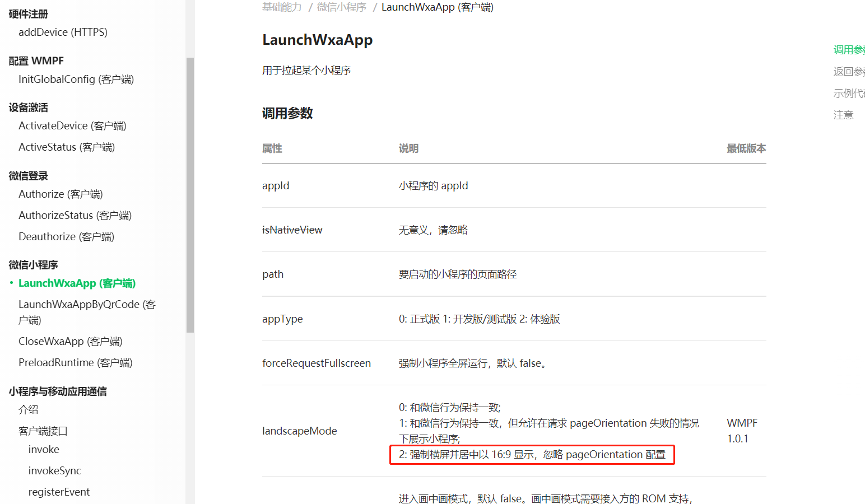Jump to 示例代码 in page outline
Image resolution: width=865 pixels, height=504 pixels.
point(849,94)
